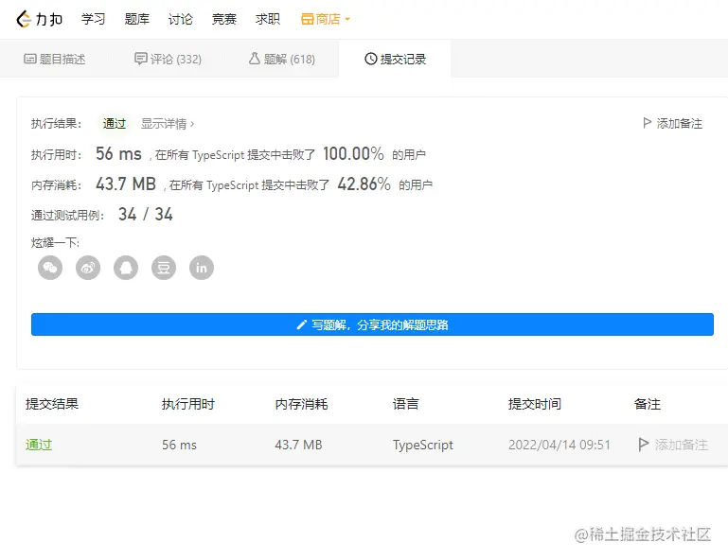Click the 42.86% memory percentile value
The height and width of the screenshot is (560, 728).
point(364,184)
